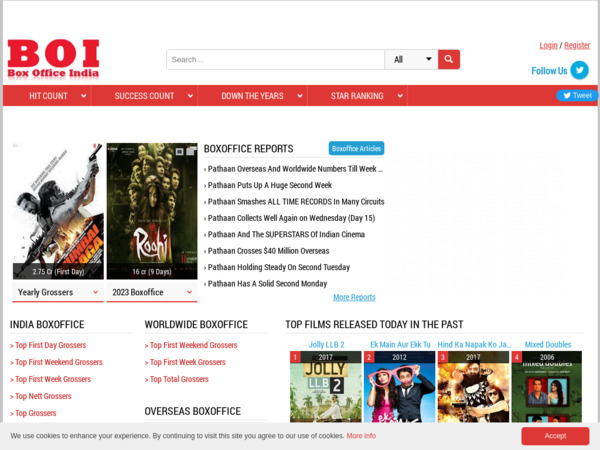Expand the Hit Count menu
600x450 pixels.
pyautogui.click(x=47, y=96)
